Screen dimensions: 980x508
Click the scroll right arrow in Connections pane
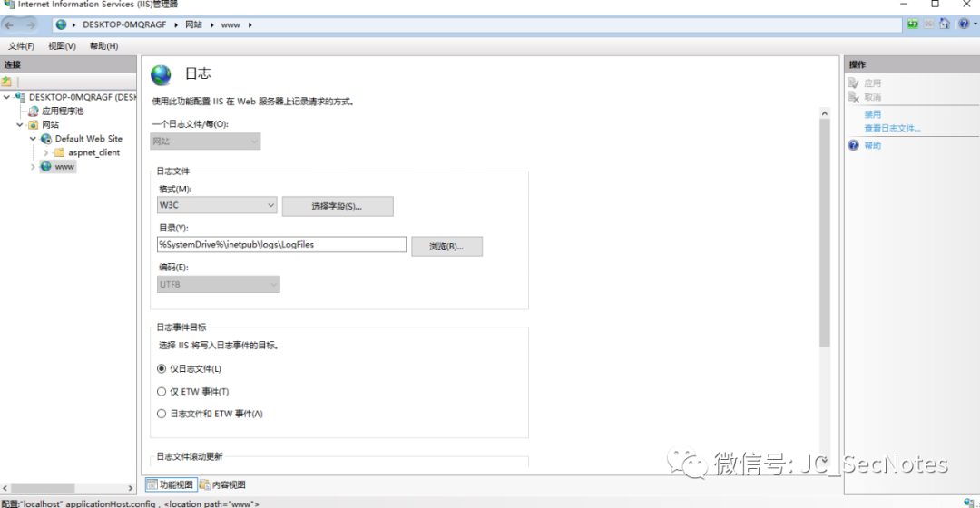tap(131, 488)
